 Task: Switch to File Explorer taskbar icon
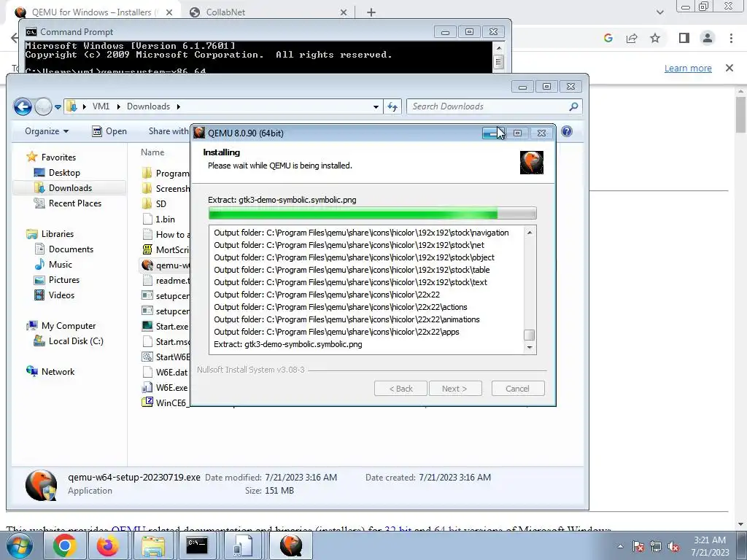point(152,545)
